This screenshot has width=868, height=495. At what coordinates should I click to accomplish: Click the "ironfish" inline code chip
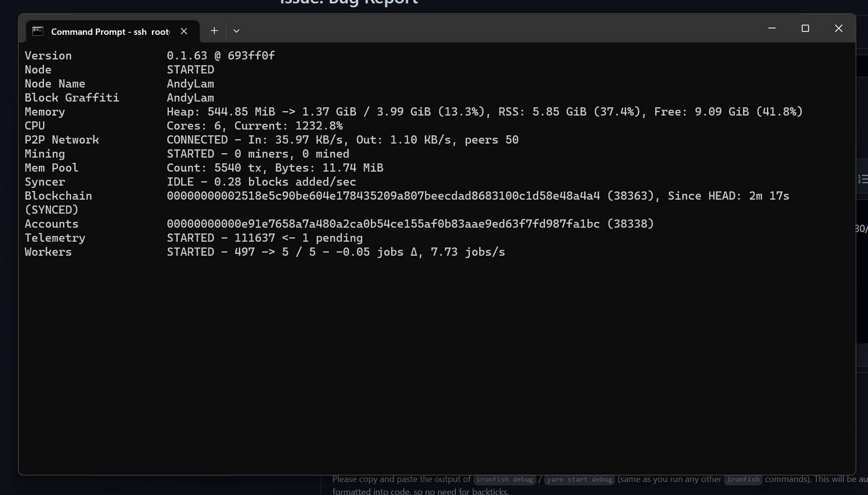coord(743,480)
